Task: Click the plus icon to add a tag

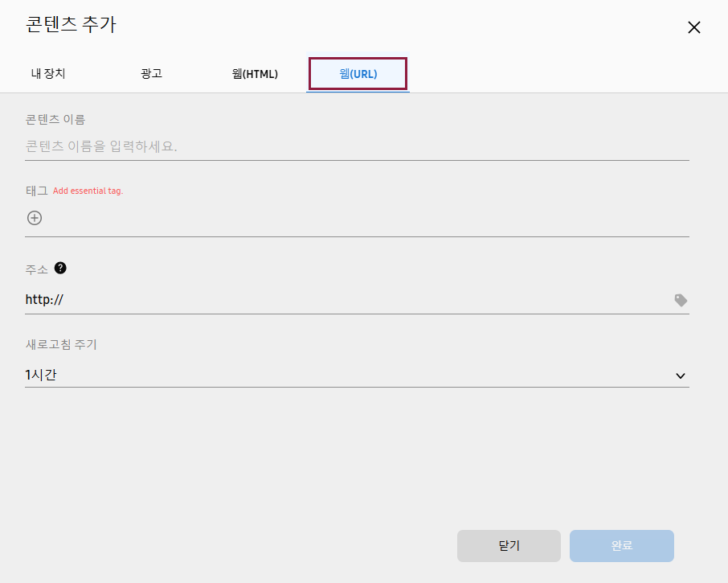Action: pos(35,218)
